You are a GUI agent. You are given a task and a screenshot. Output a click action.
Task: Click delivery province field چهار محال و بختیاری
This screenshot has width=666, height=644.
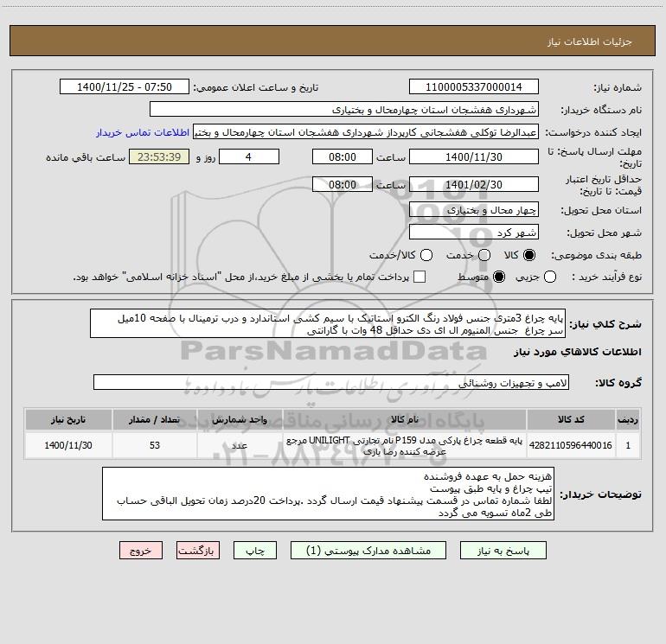click(474, 209)
